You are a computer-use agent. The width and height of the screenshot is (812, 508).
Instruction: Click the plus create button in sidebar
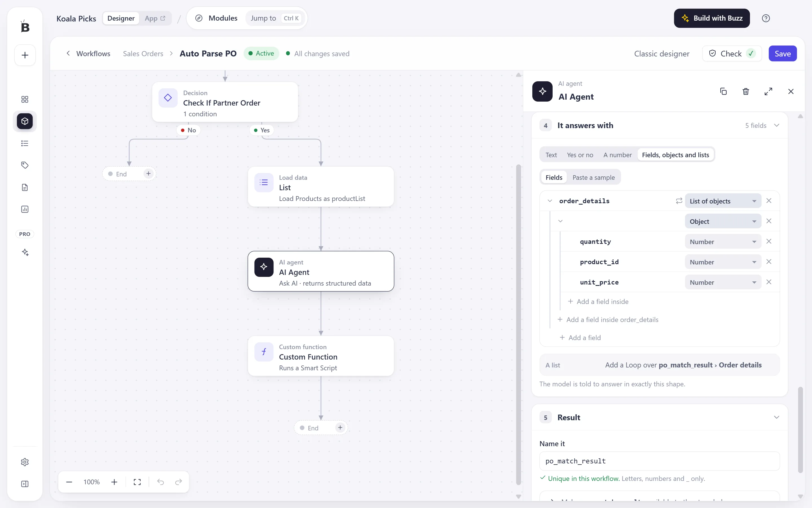(x=25, y=55)
